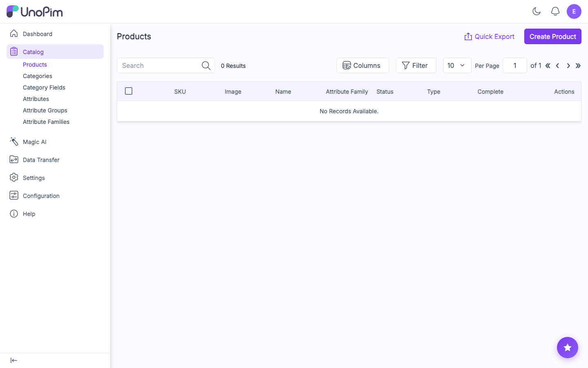This screenshot has height=368, width=588.
Task: Click the Help info icon
Action: click(x=14, y=213)
